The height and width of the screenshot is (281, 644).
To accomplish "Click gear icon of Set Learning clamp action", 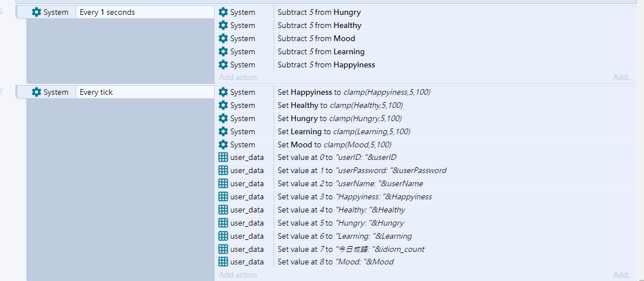I will [x=223, y=131].
